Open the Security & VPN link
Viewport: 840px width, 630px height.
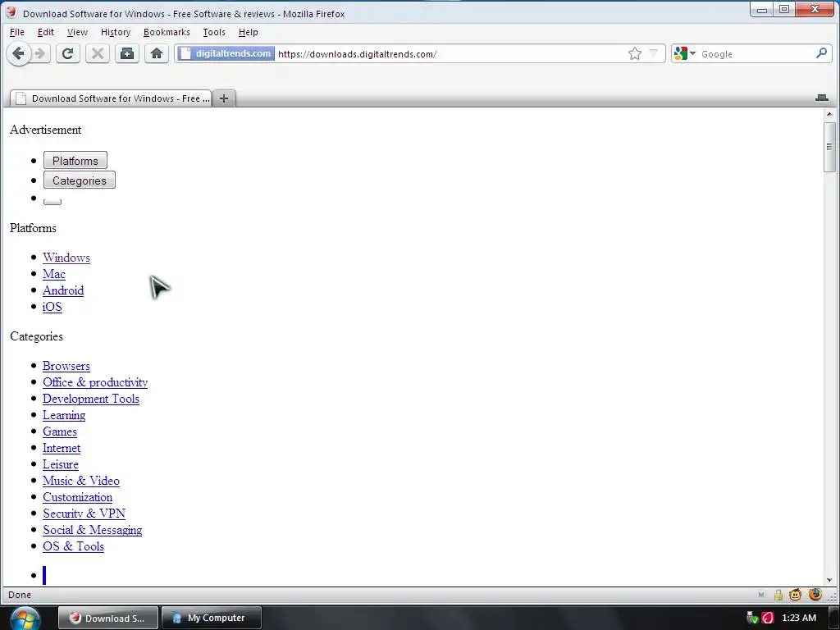pos(84,514)
